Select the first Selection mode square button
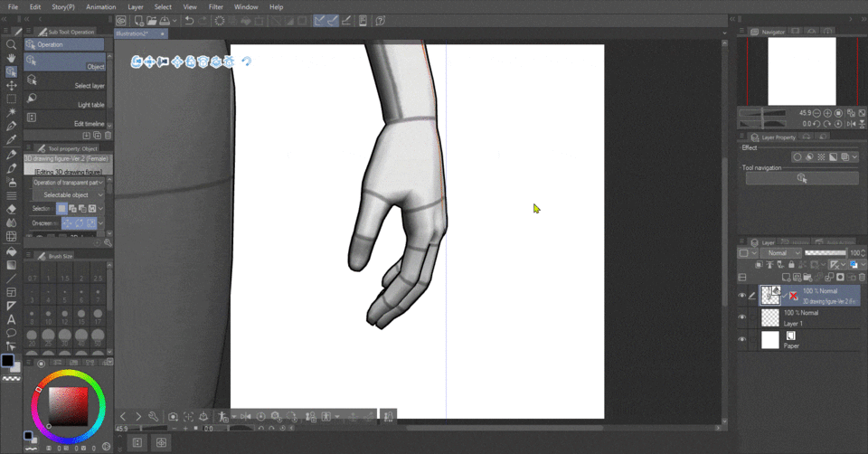The width and height of the screenshot is (868, 454). click(61, 209)
